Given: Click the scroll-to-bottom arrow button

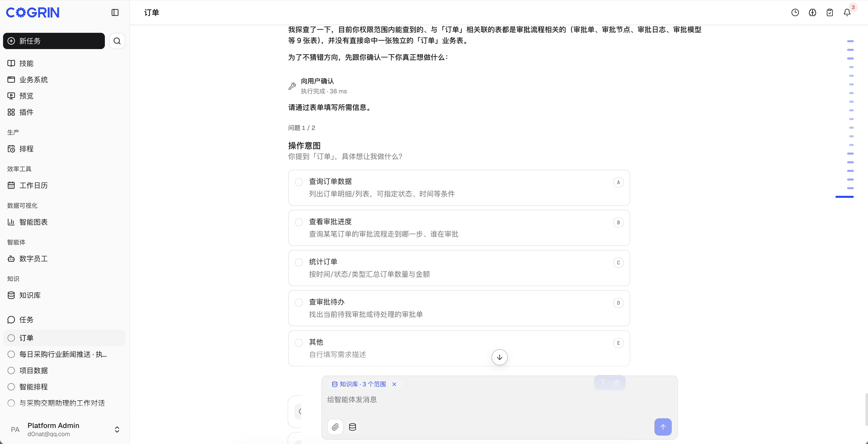Looking at the screenshot, I should click(x=499, y=357).
